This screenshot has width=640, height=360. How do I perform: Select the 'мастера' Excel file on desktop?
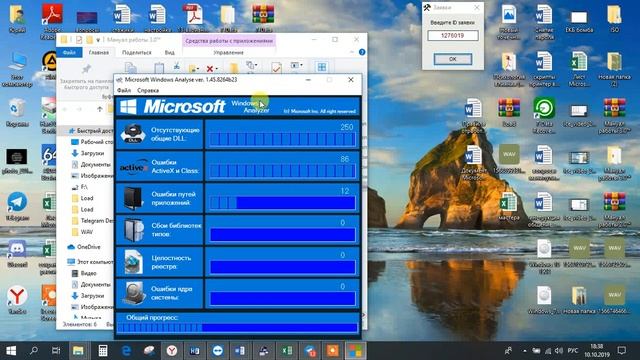509,207
